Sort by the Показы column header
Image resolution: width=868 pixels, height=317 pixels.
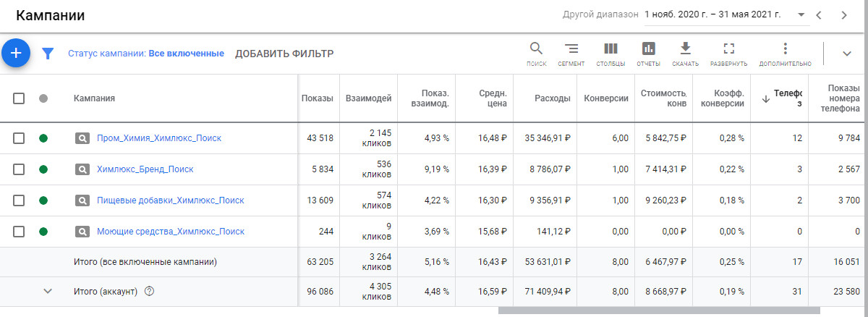[318, 98]
